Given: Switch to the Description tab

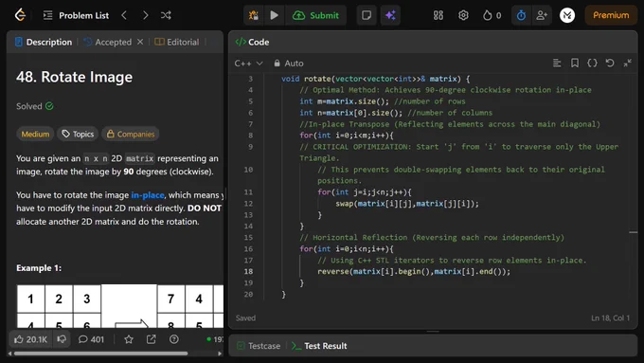Looking at the screenshot, I should pyautogui.click(x=44, y=42).
